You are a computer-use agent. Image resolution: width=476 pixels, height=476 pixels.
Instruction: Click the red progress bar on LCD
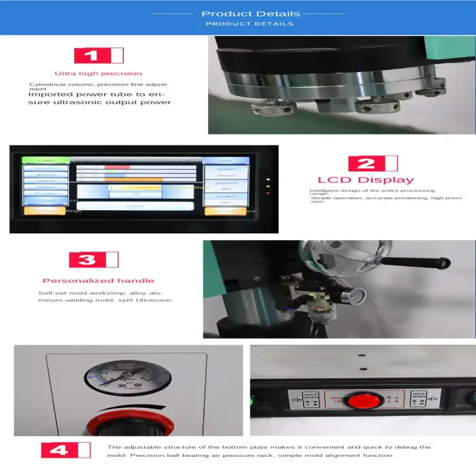click(x=117, y=167)
